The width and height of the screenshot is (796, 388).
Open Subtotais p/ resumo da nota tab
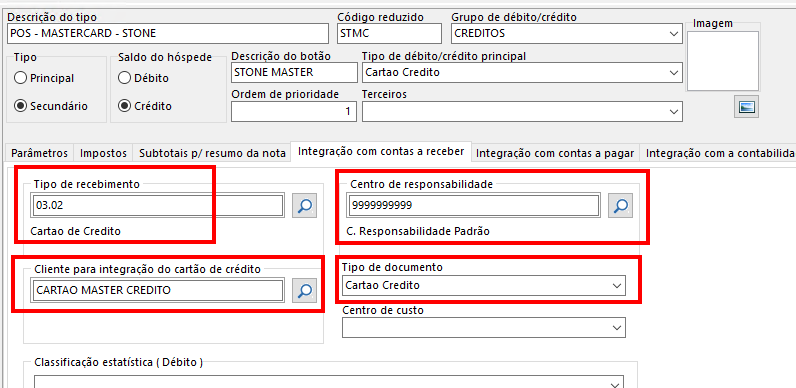[x=212, y=153]
